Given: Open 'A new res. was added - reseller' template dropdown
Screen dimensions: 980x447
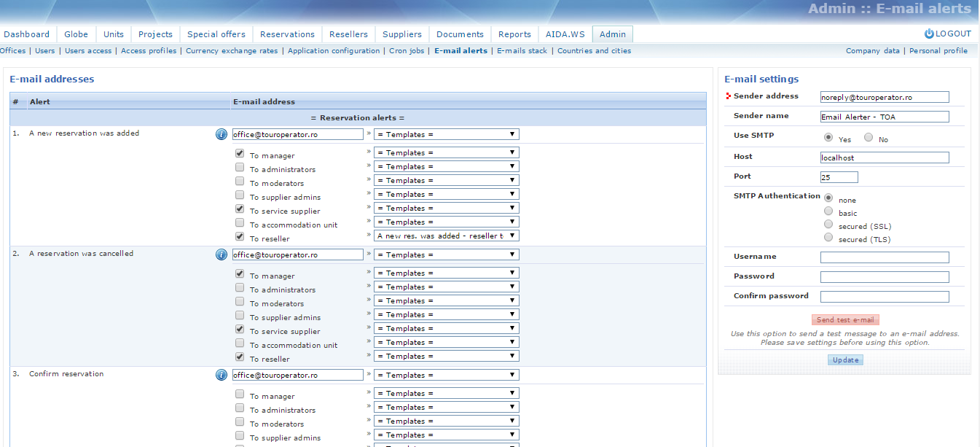Looking at the screenshot, I should click(x=446, y=236).
